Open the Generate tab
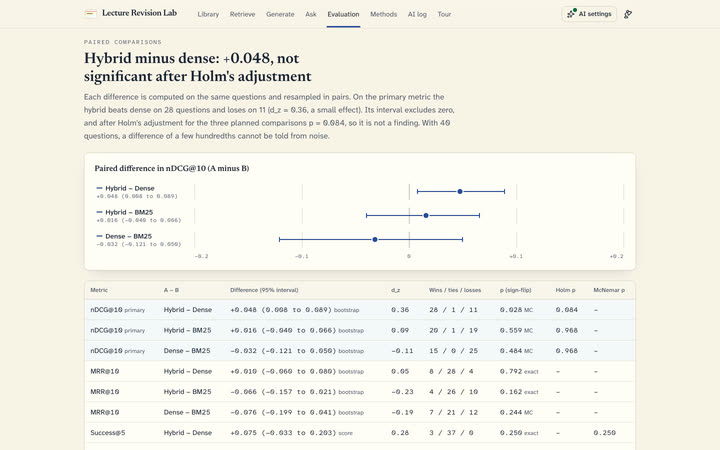The height and width of the screenshot is (450, 720). [280, 14]
